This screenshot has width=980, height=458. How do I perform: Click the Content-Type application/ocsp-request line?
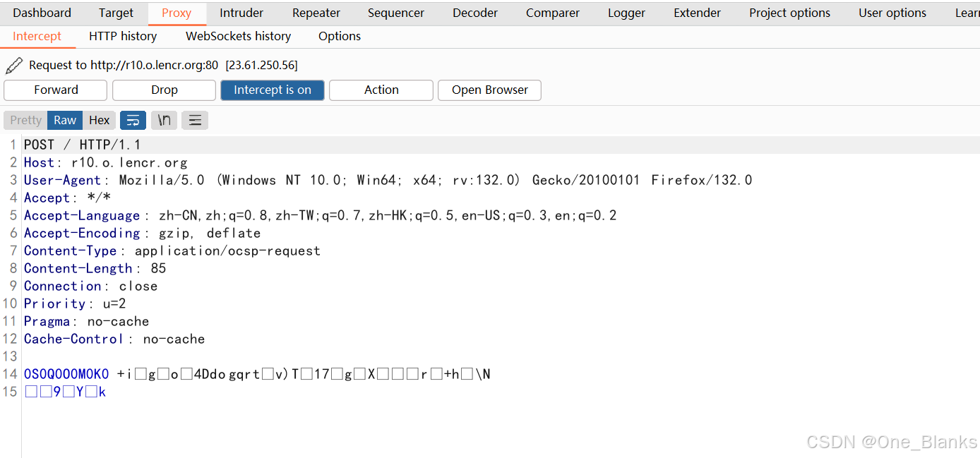tap(172, 251)
